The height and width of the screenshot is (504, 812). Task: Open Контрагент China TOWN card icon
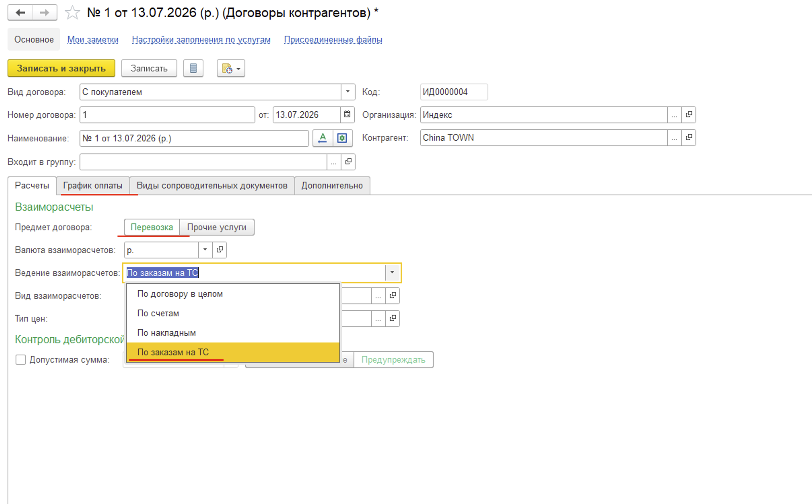pyautogui.click(x=689, y=138)
